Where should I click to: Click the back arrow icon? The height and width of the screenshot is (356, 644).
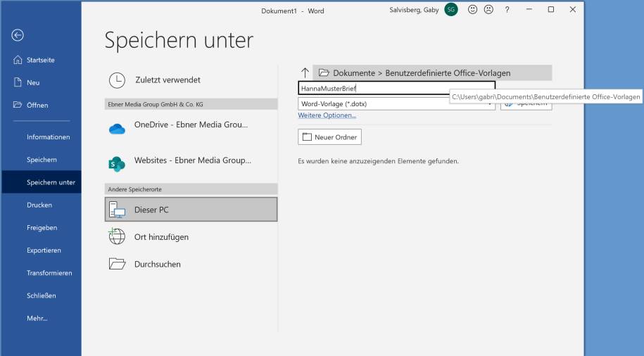point(18,35)
